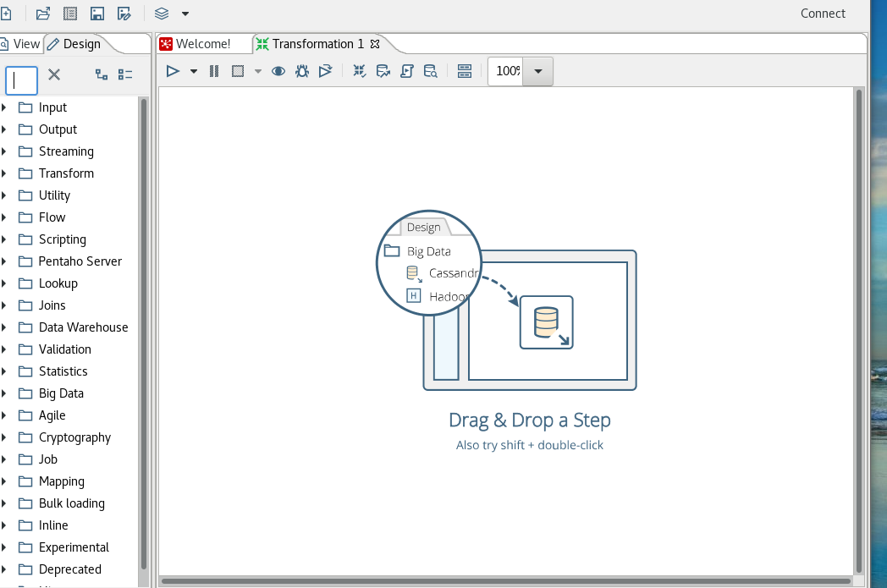887x588 pixels.
Task: Click the step search input field
Action: coord(21,80)
